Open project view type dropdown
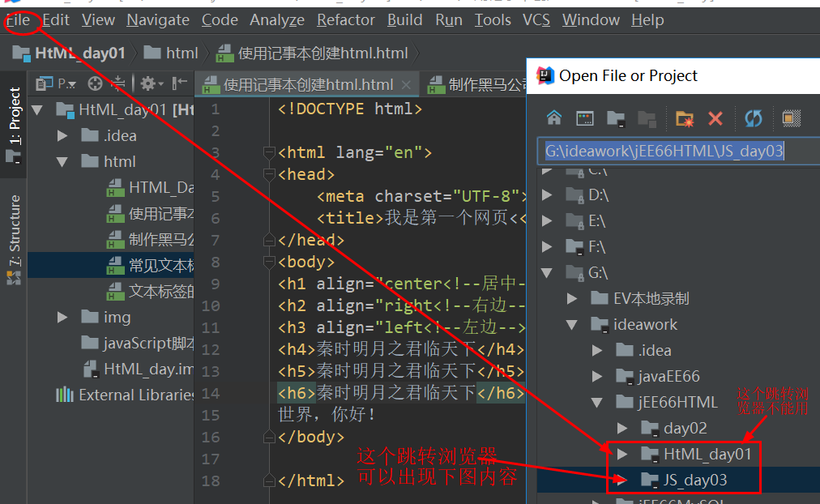Screen dimensions: 820x504 (x=56, y=83)
